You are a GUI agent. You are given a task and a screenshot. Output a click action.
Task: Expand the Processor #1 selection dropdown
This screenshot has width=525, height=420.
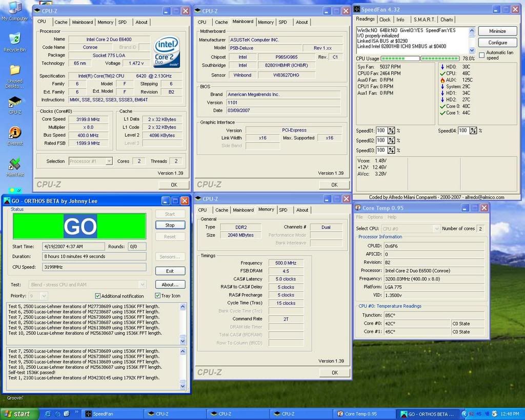click(109, 161)
